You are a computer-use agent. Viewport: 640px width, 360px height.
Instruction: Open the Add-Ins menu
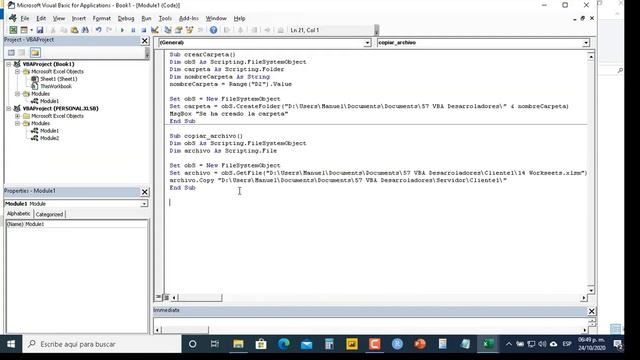[189, 18]
